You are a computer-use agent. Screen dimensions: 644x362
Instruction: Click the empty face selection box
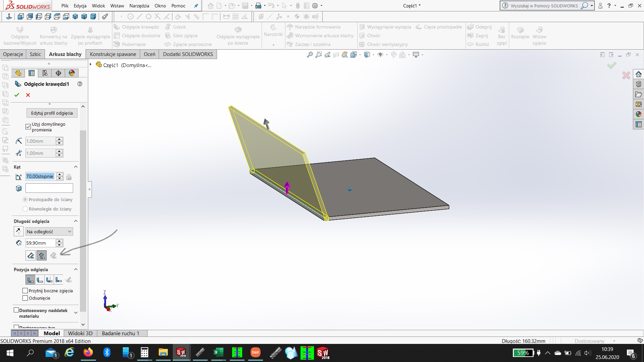pyautogui.click(x=49, y=188)
